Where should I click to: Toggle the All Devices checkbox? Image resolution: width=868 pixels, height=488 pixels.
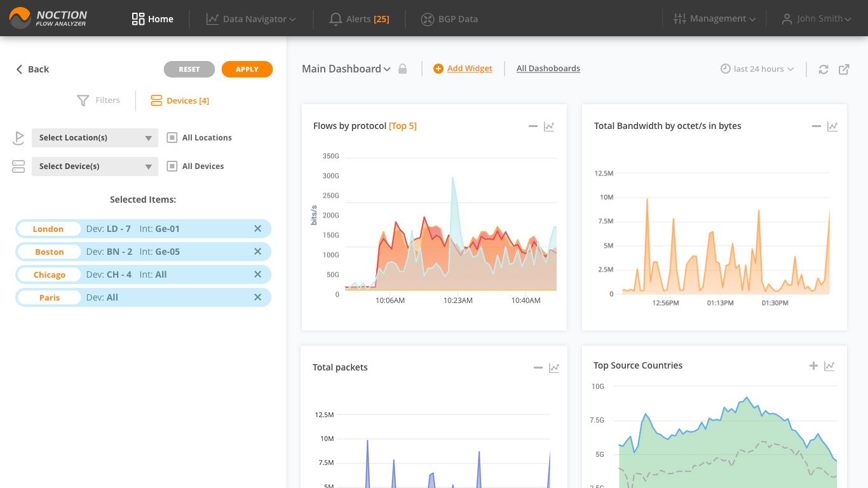[x=172, y=166]
